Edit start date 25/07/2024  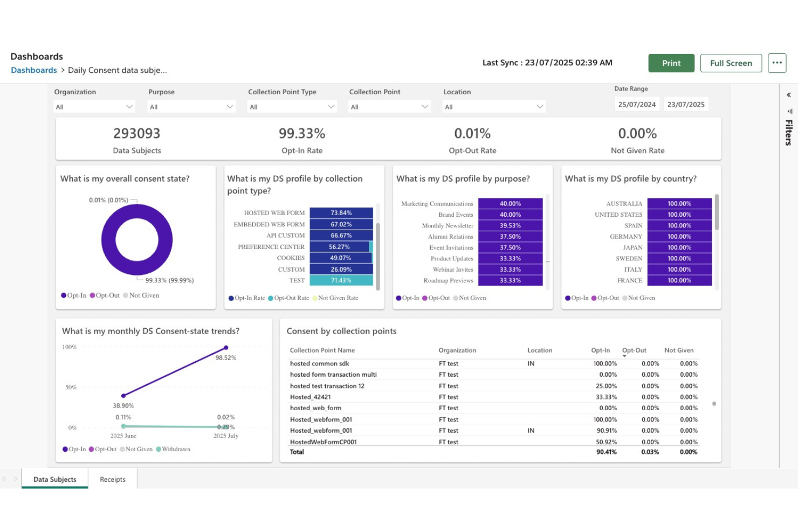point(637,105)
